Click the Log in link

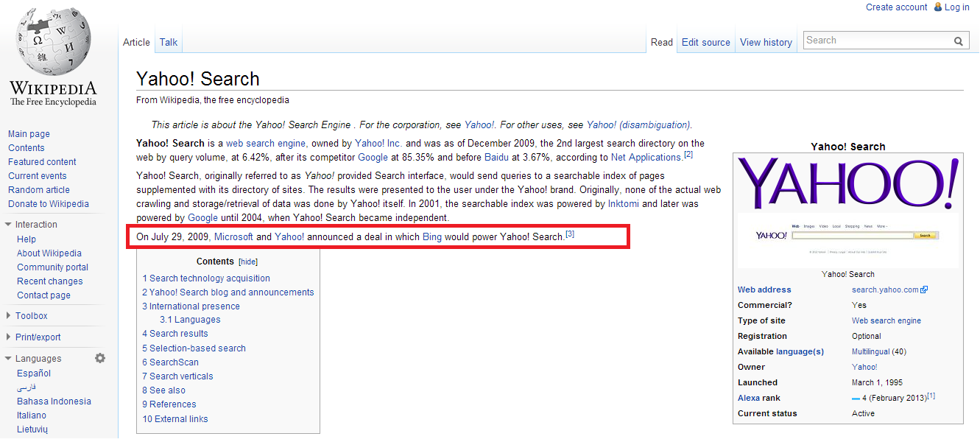click(957, 7)
